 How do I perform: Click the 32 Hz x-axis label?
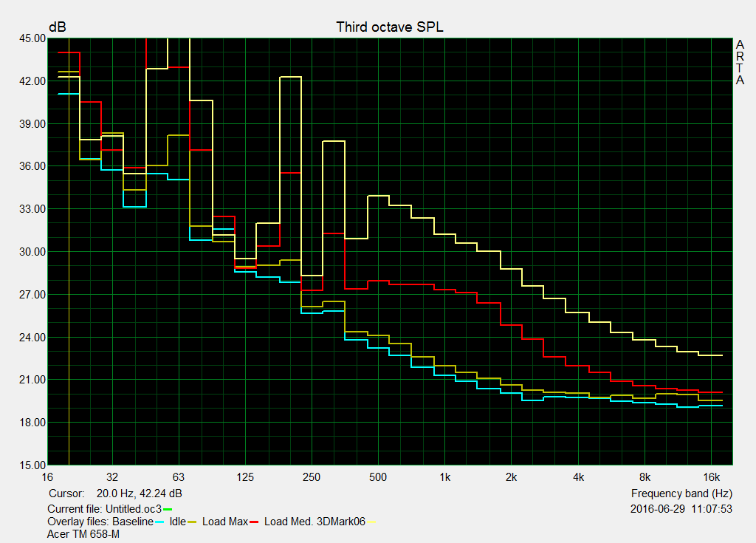coord(112,477)
